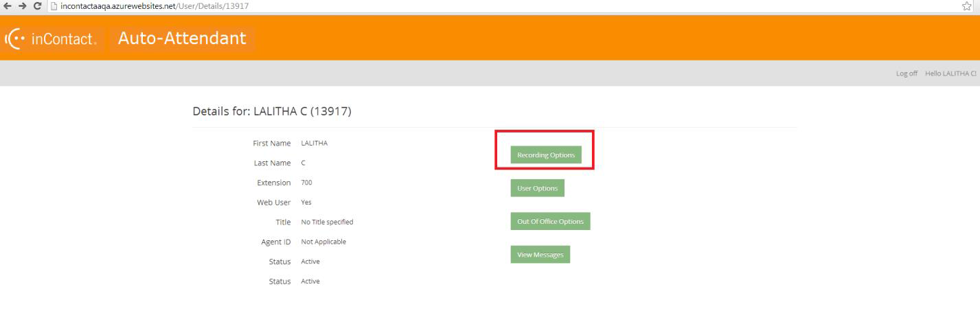The image size is (980, 311).
Task: Click the Hello LALITHA C! greeting link
Action: pyautogui.click(x=950, y=73)
